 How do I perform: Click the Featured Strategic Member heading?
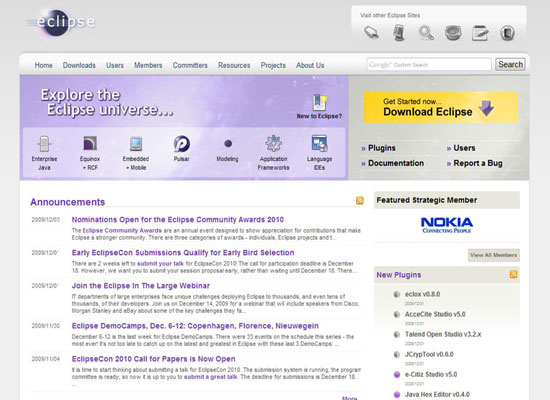point(427,200)
